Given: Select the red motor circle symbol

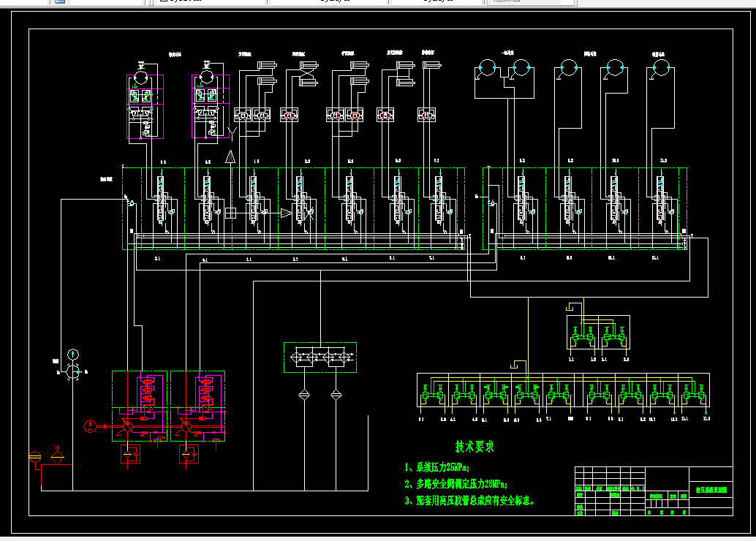Looking at the screenshot, I should click(90, 426).
